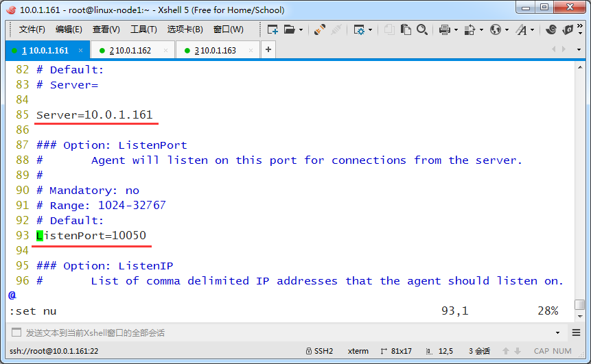Close the 10.0.1.163 tab
The height and width of the screenshot is (364, 591).
pyautogui.click(x=251, y=51)
